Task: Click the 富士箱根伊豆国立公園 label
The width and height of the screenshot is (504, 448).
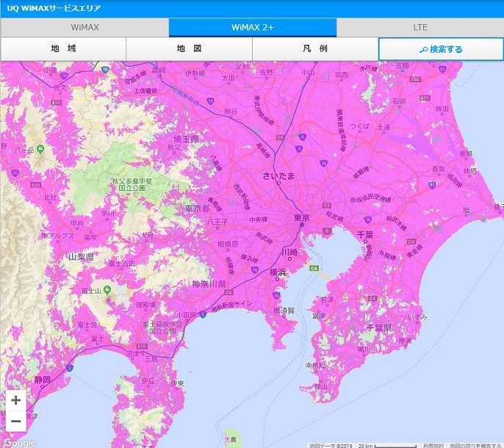Action: pos(162,328)
